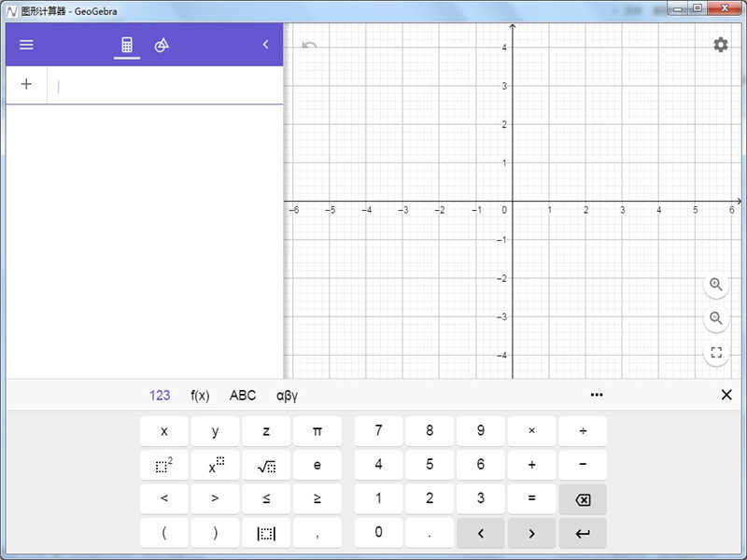Switch to the geometry Tools view
747x560 pixels.
point(162,45)
